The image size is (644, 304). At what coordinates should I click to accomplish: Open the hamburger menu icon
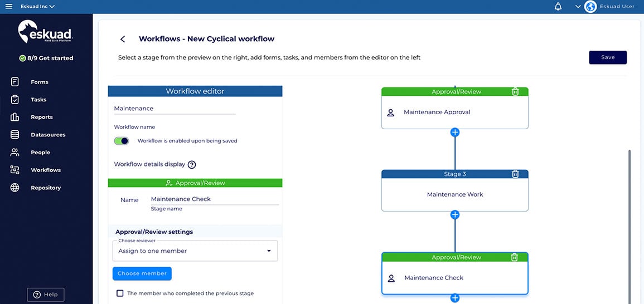click(x=8, y=7)
